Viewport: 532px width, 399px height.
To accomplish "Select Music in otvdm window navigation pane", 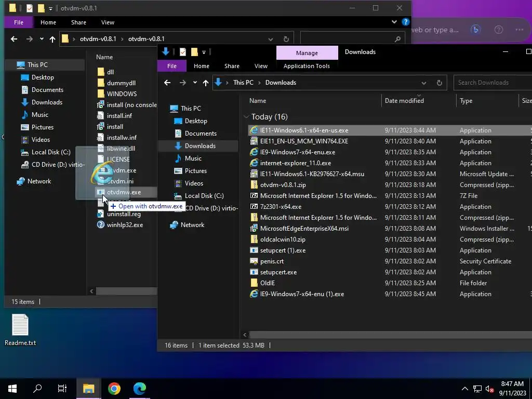I will coord(39,115).
